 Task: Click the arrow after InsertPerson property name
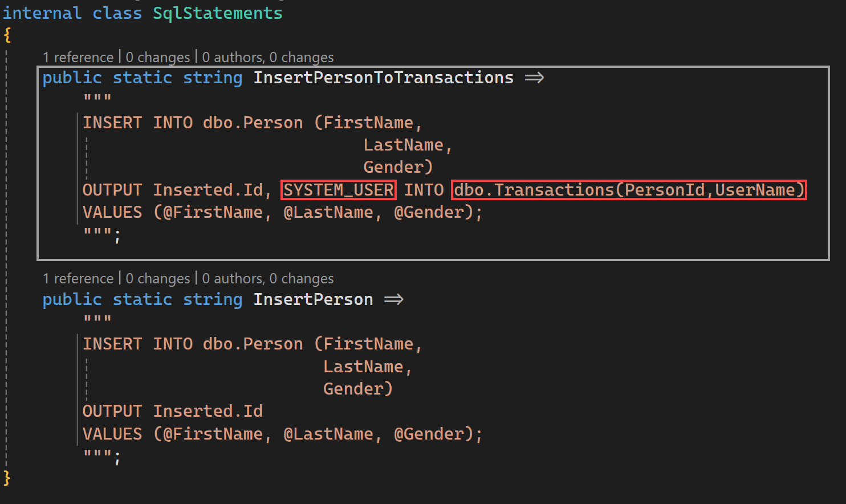pyautogui.click(x=393, y=299)
